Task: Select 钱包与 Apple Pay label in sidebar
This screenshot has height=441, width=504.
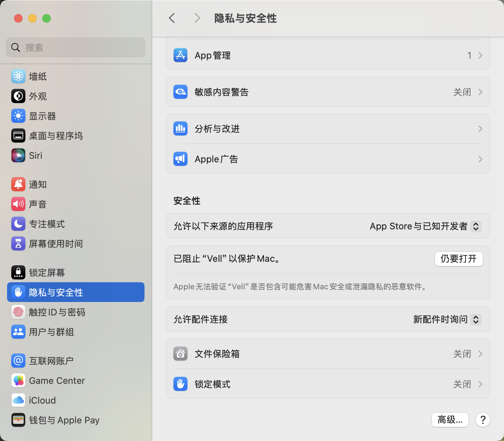Action: tap(64, 420)
